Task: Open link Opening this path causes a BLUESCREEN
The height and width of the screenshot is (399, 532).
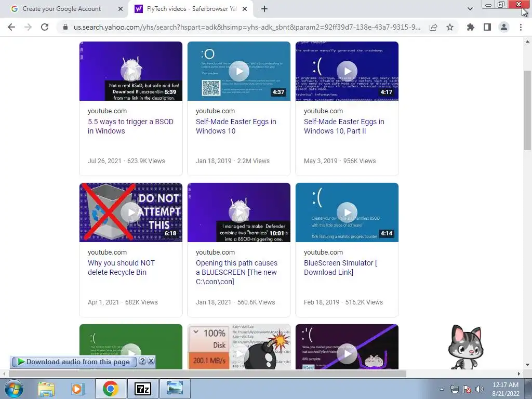Action: point(236,272)
